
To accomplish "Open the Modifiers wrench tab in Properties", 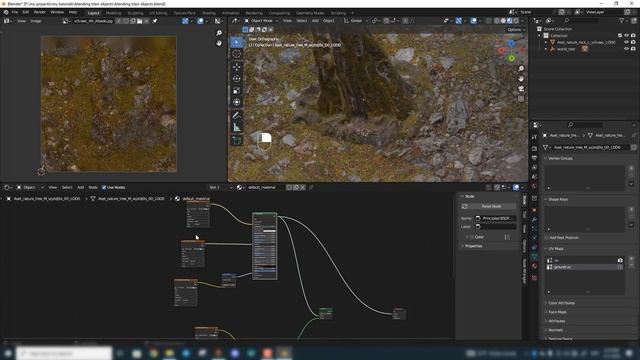I will (x=534, y=220).
